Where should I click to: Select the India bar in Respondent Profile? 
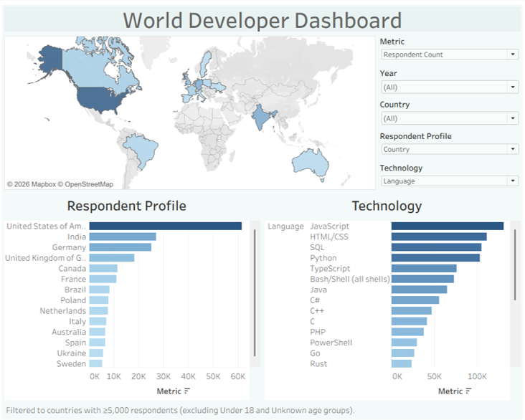pyautogui.click(x=123, y=237)
